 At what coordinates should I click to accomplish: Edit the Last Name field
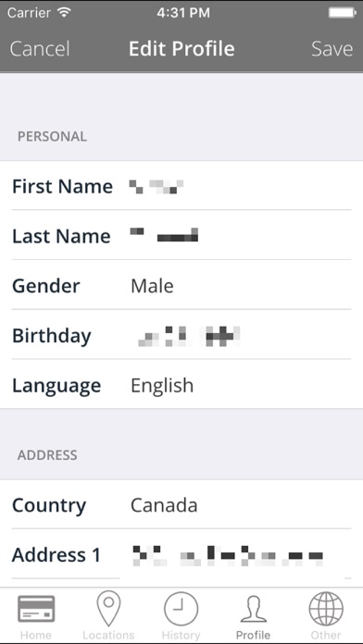coord(181,236)
